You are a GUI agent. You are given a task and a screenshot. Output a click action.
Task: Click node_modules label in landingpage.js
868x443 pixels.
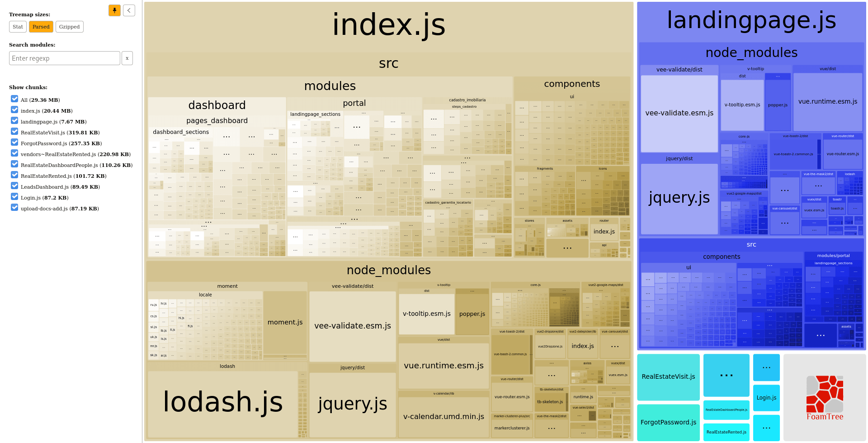[x=751, y=53]
